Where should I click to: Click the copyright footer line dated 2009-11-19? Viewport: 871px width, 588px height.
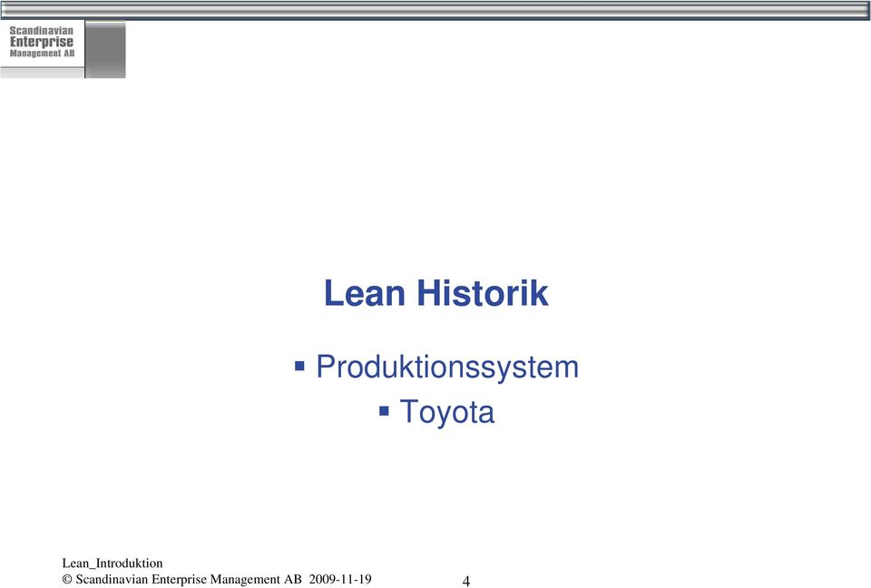click(x=217, y=579)
